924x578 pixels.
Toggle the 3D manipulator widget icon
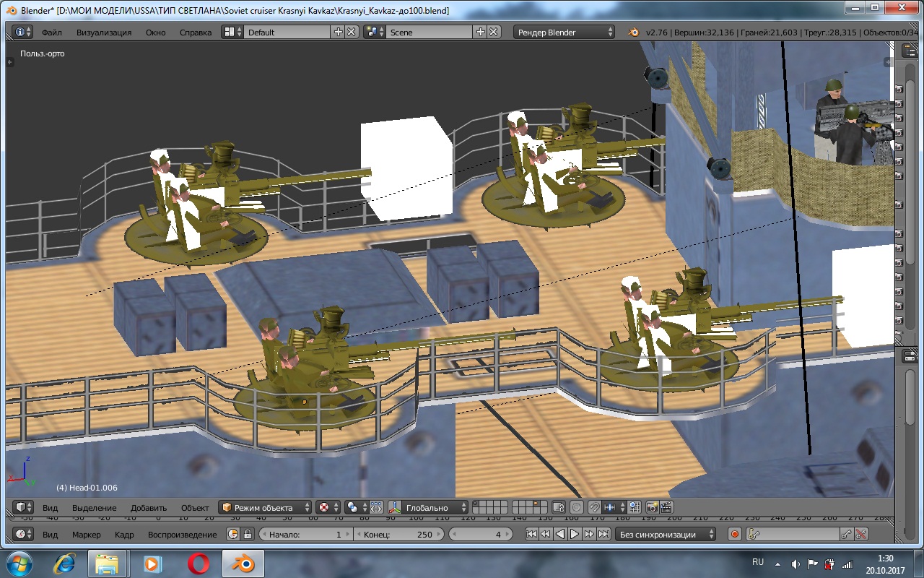394,507
